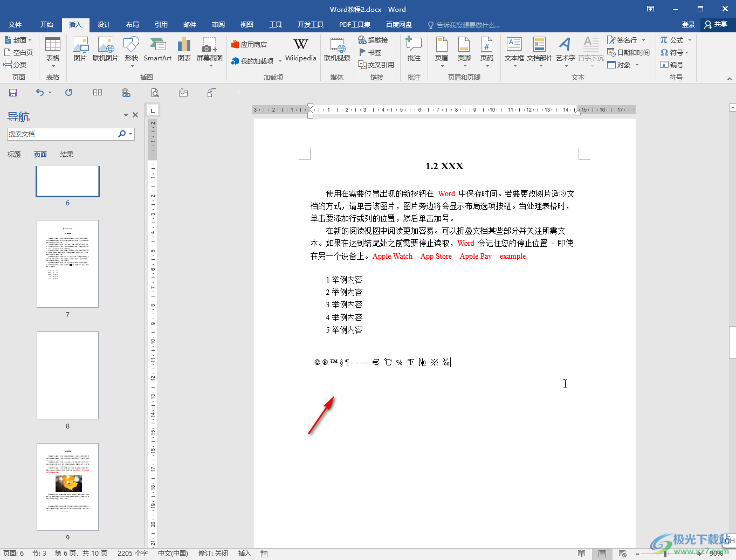Click the print preview magnifier icon
The image size is (736, 560).
click(155, 93)
